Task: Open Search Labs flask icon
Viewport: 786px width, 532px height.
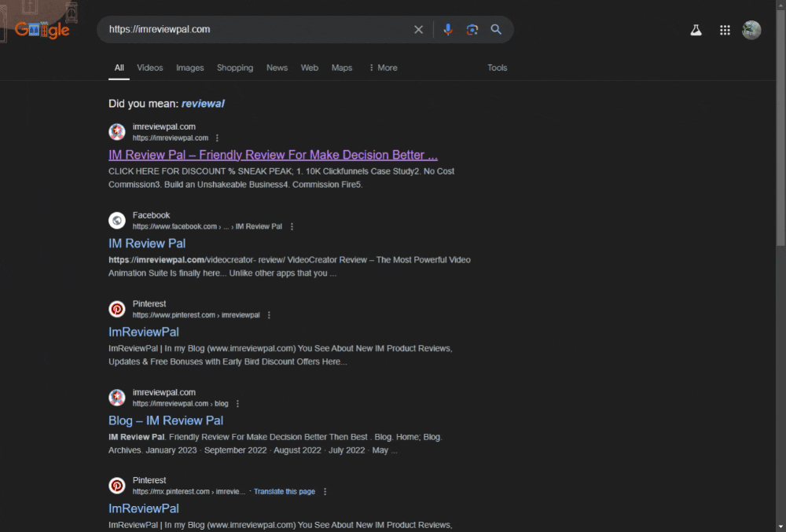Action: coord(696,30)
